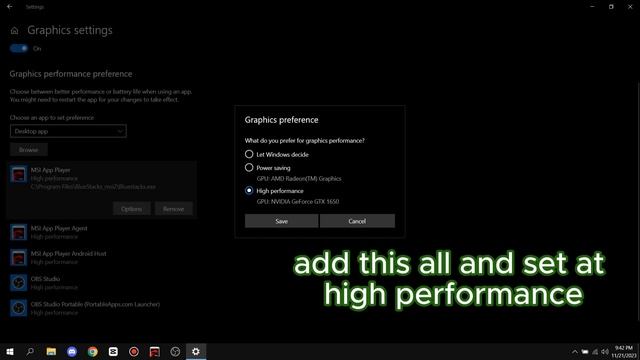
Task: Click the MSI App Player Agent icon
Action: [18, 232]
